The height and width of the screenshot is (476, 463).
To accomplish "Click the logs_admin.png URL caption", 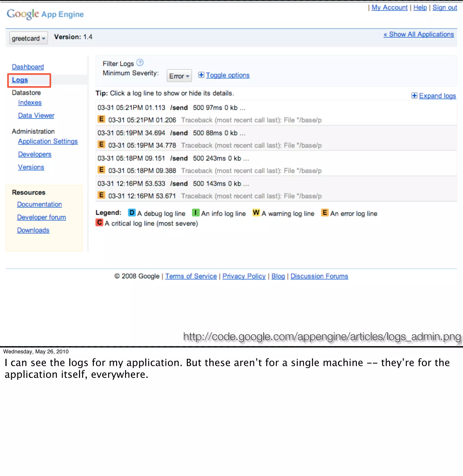I will (x=322, y=337).
